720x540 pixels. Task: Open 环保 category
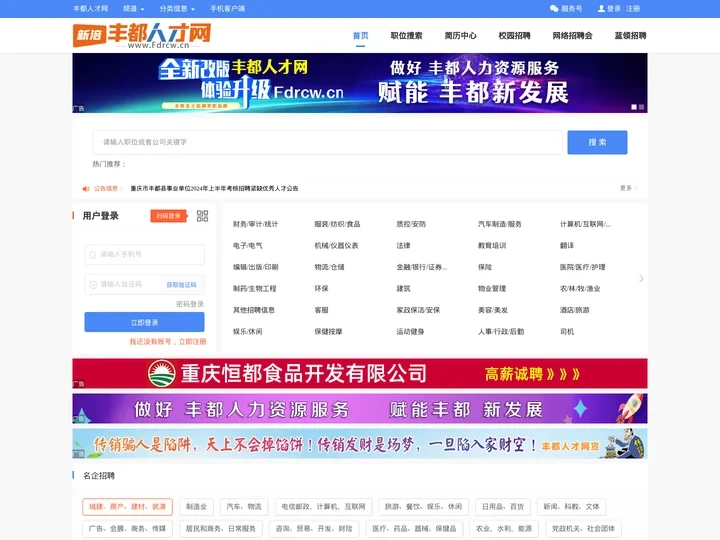pyautogui.click(x=321, y=289)
